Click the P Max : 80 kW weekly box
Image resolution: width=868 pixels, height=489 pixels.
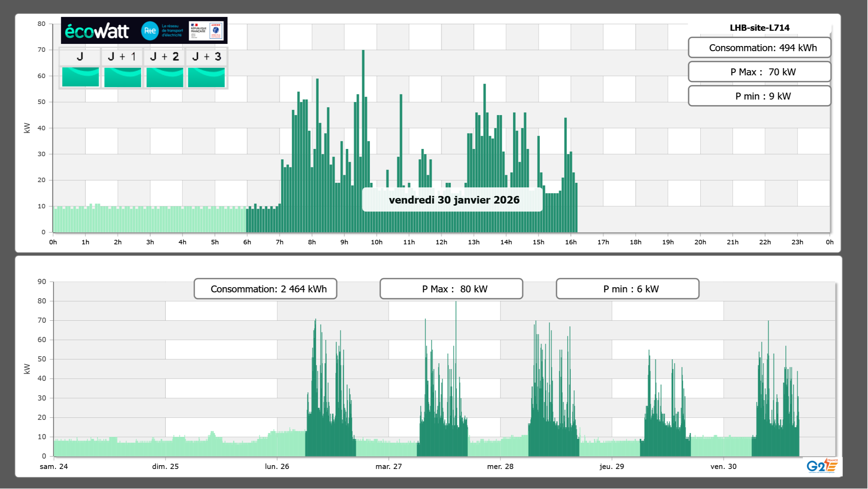[x=451, y=289]
